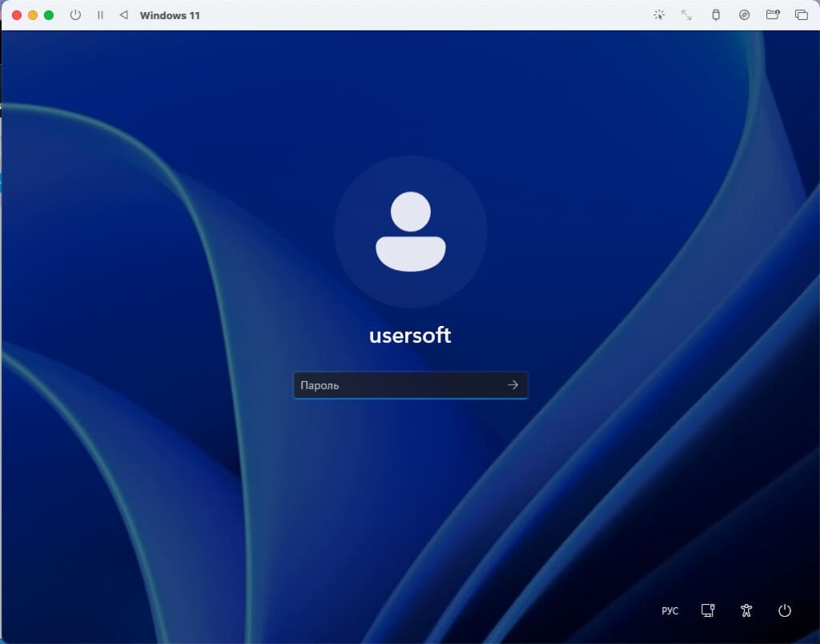Click the Windows 11 window title

(170, 15)
